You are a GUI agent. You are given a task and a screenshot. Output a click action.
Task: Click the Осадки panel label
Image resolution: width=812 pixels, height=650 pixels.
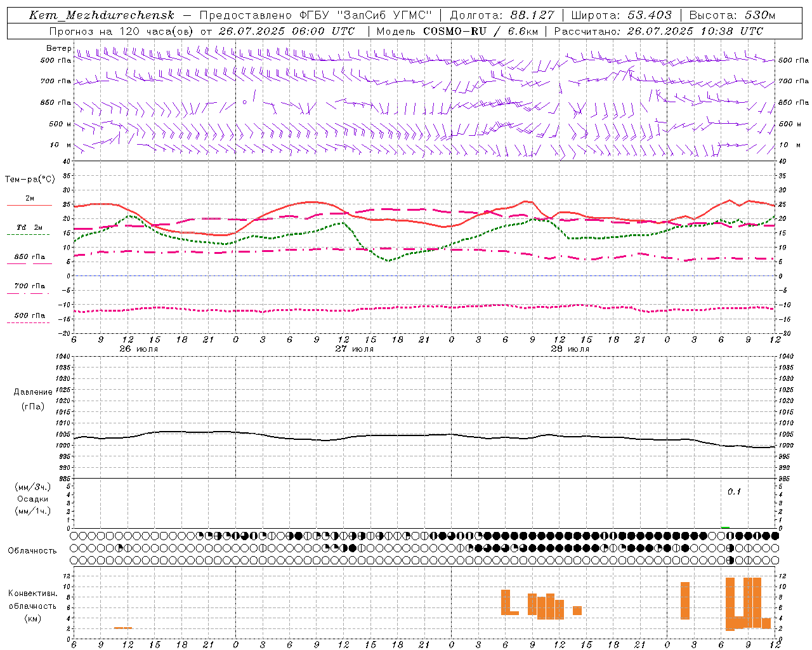tap(33, 499)
